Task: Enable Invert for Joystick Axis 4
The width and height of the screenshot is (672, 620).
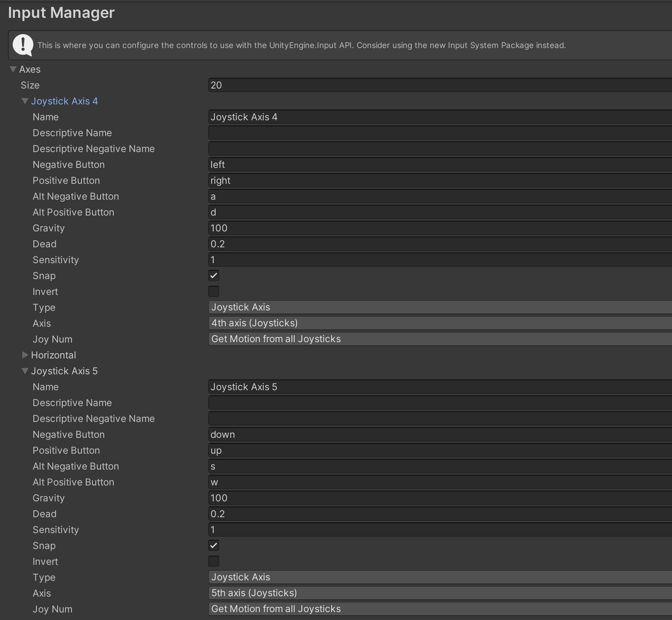Action: [x=214, y=291]
